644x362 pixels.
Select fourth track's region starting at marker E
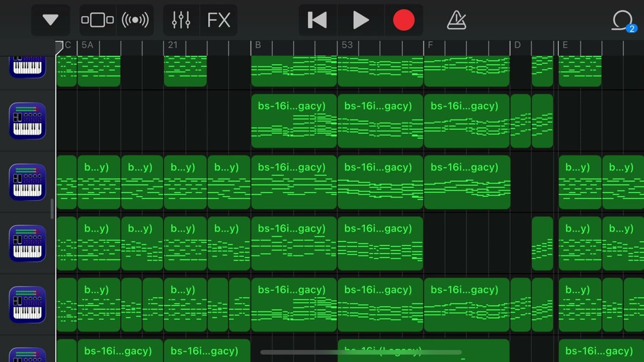tap(580, 243)
